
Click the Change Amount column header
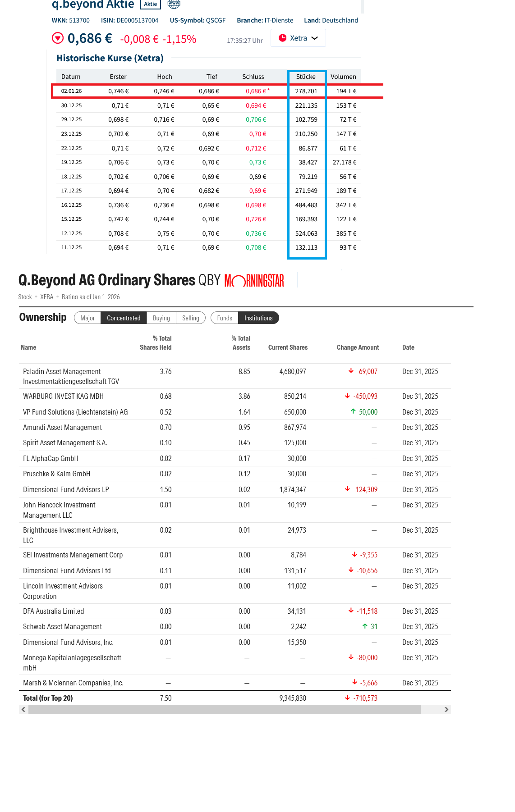[358, 347]
